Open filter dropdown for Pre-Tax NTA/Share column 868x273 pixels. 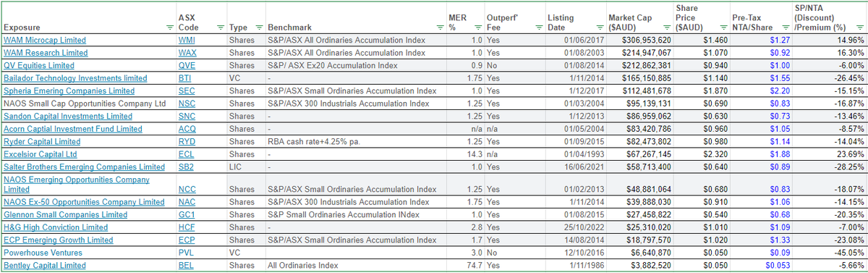tap(786, 28)
